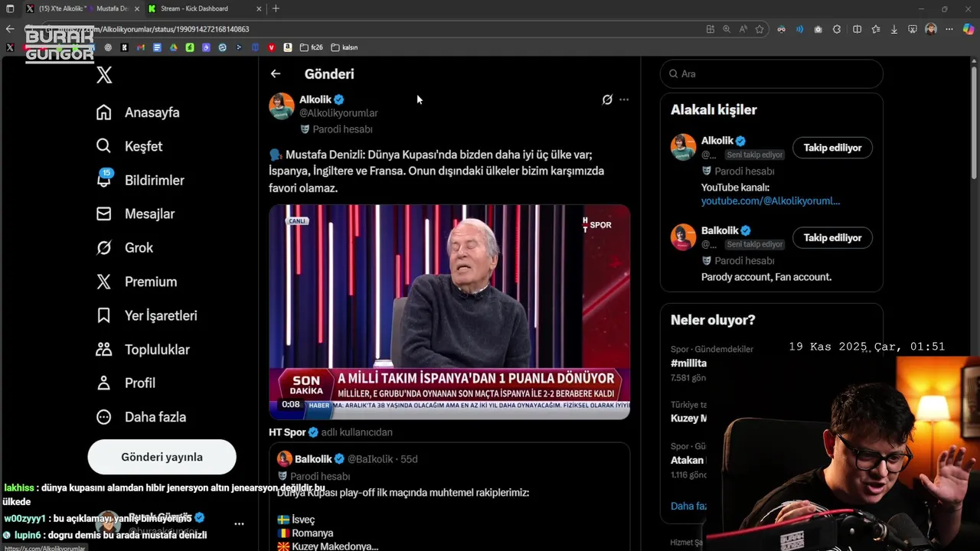This screenshot has height=551, width=980.
Task: Open HT Spor source link
Action: point(288,432)
